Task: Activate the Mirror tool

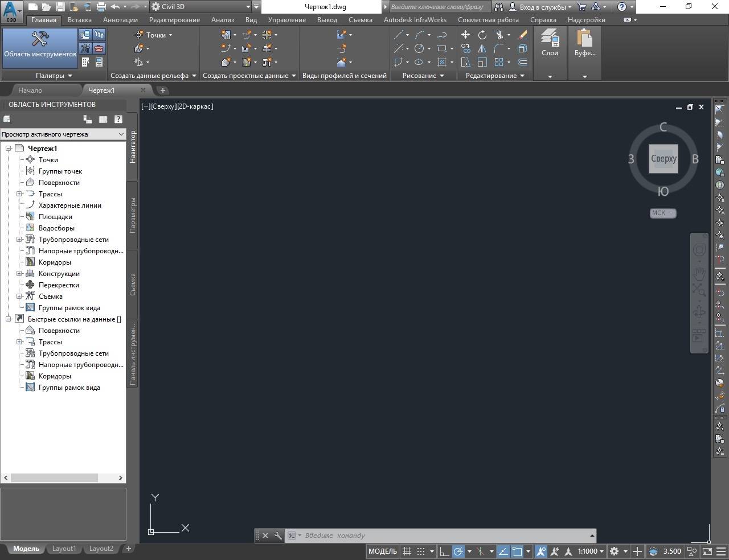Action: point(482,48)
